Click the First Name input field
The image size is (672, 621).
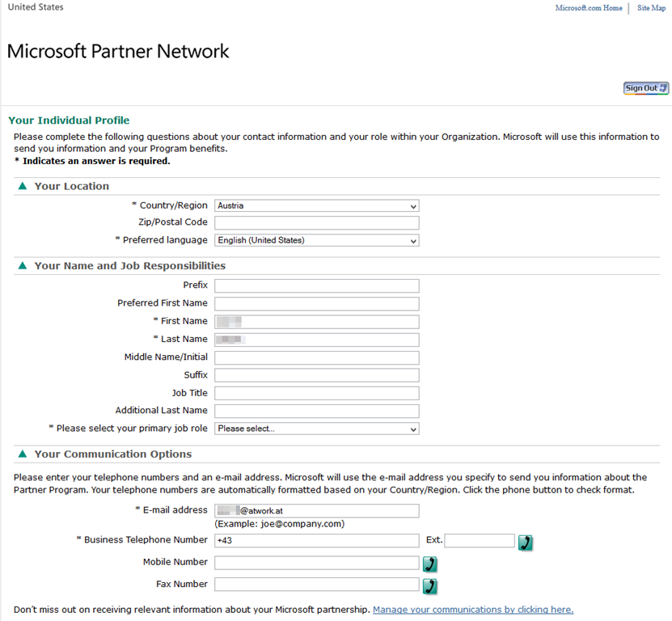click(317, 322)
